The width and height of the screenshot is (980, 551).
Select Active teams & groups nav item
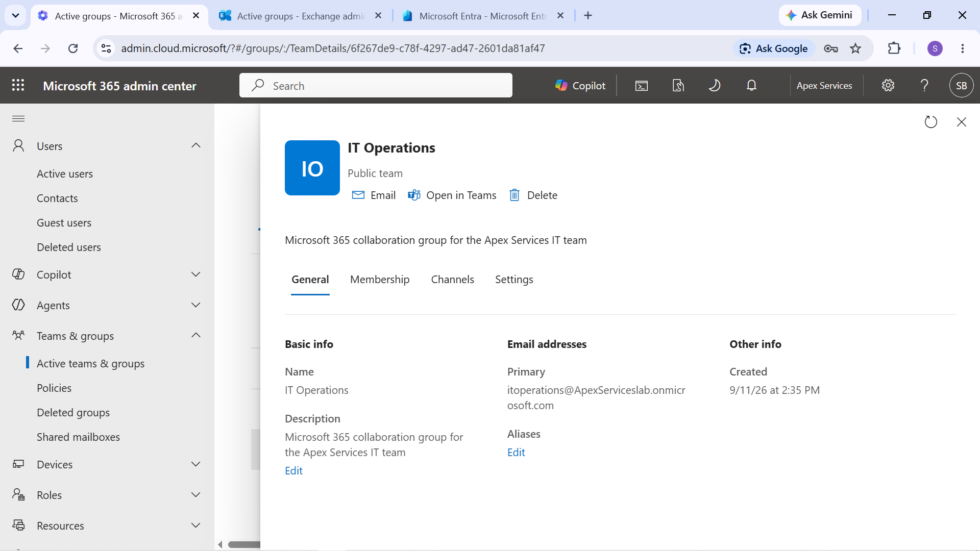(x=90, y=364)
